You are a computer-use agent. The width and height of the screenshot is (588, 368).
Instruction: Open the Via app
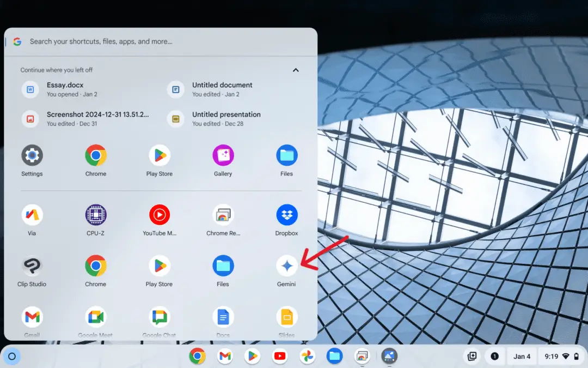(32, 214)
